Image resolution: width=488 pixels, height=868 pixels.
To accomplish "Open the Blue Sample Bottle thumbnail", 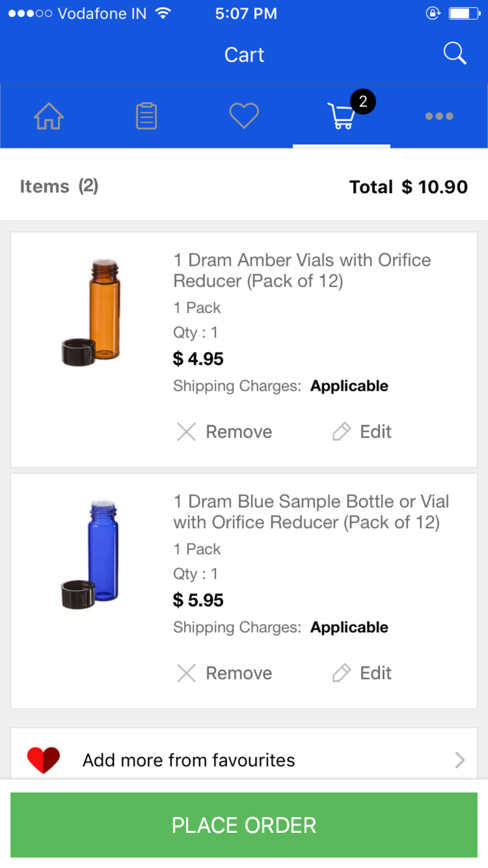I will coord(91,555).
